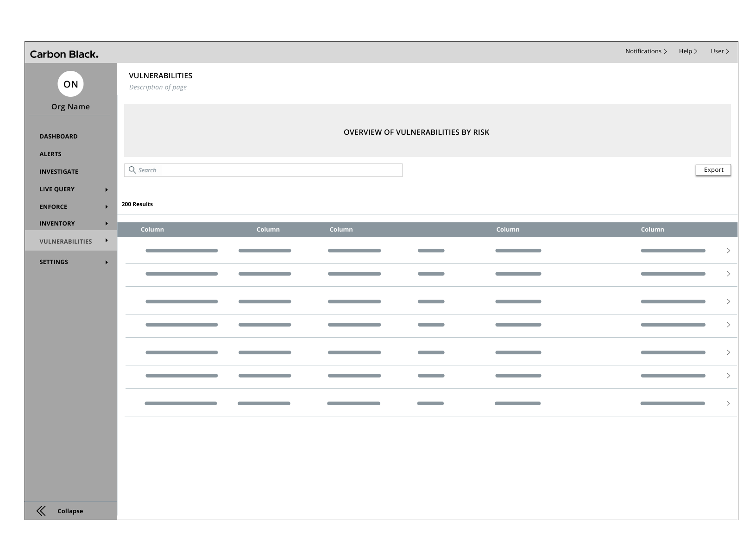Click into the Search input field
The width and height of the screenshot is (756, 547).
coord(269,170)
